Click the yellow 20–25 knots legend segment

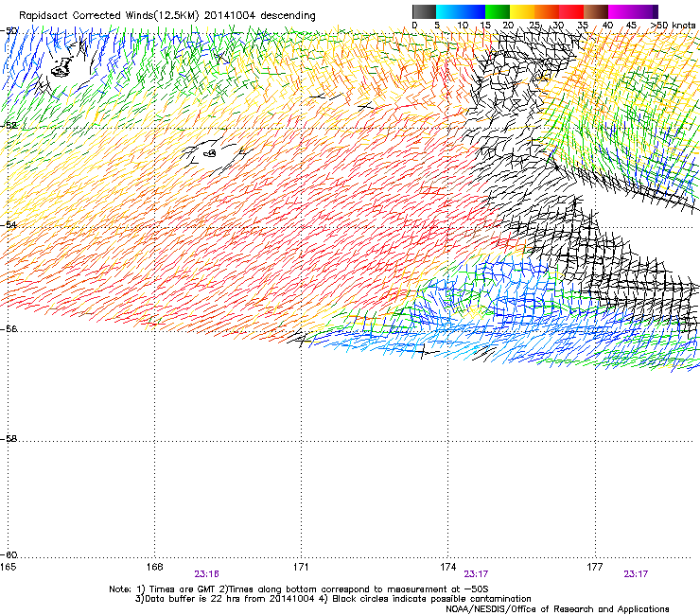[522, 11]
